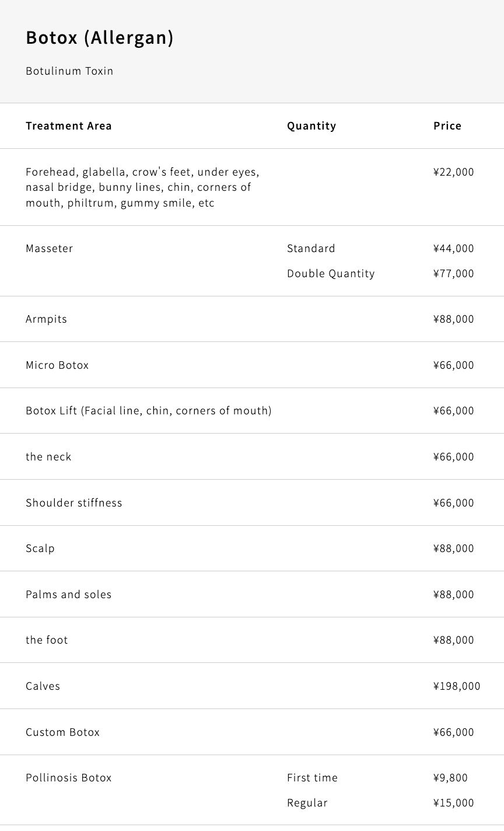This screenshot has width=504, height=831.
Task: Click the Double Quantity option
Action: pyautogui.click(x=331, y=274)
